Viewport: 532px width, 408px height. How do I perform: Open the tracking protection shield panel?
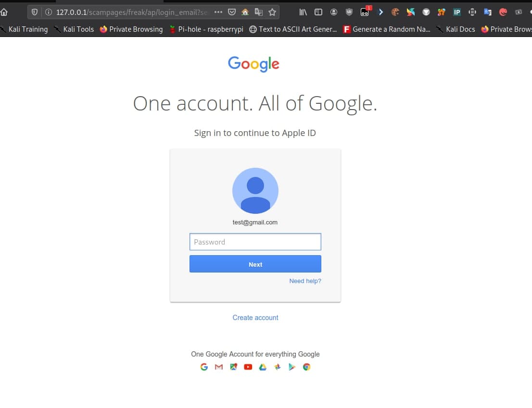[x=35, y=12]
